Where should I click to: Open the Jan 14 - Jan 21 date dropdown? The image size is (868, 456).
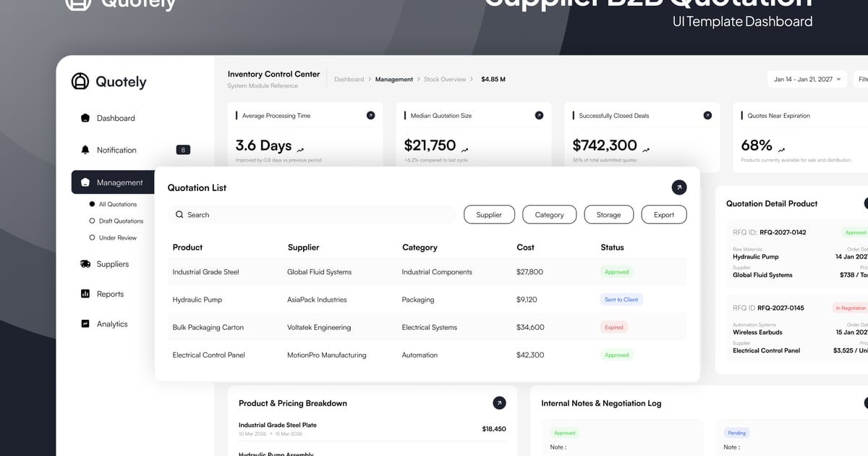pyautogui.click(x=807, y=78)
